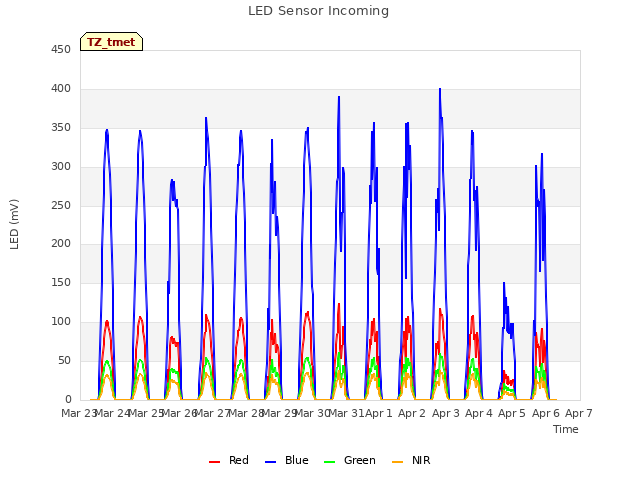The image size is (640, 480).
Task: Click the 0 y-axis tick label
Action: (x=68, y=399)
